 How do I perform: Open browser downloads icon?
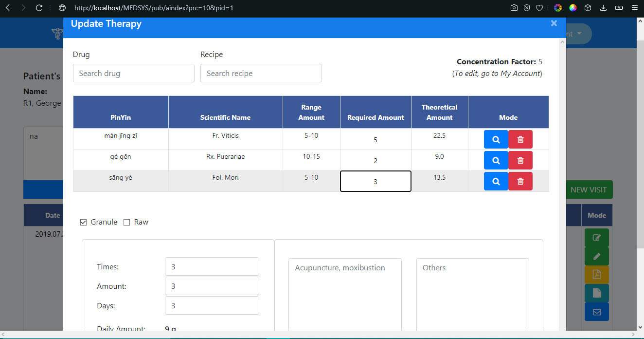tap(603, 8)
